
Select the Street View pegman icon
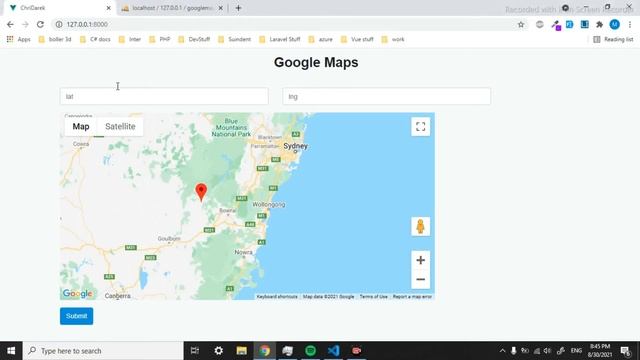420,227
